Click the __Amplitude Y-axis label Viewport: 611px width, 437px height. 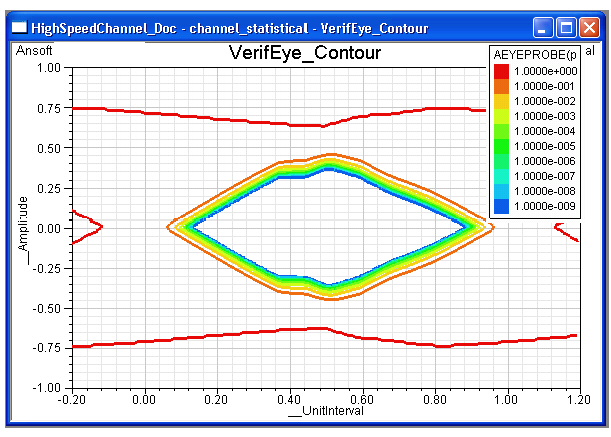[x=22, y=228]
